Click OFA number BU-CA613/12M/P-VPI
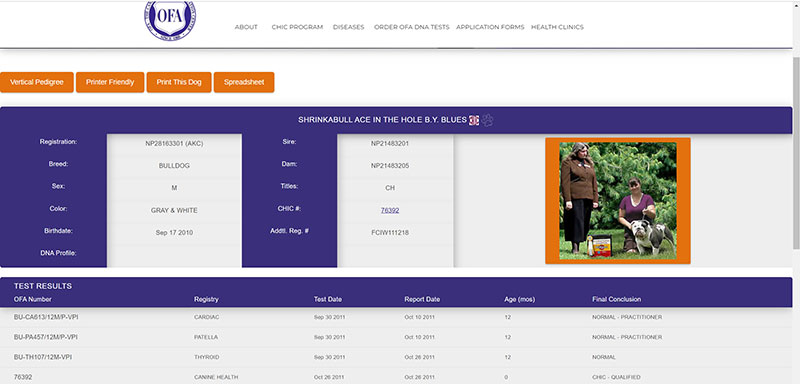Image resolution: width=800 pixels, height=384 pixels. click(46, 317)
